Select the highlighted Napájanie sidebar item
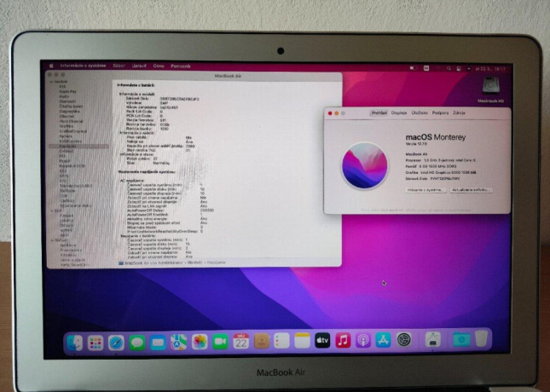This screenshot has height=392, width=550. tap(79, 146)
